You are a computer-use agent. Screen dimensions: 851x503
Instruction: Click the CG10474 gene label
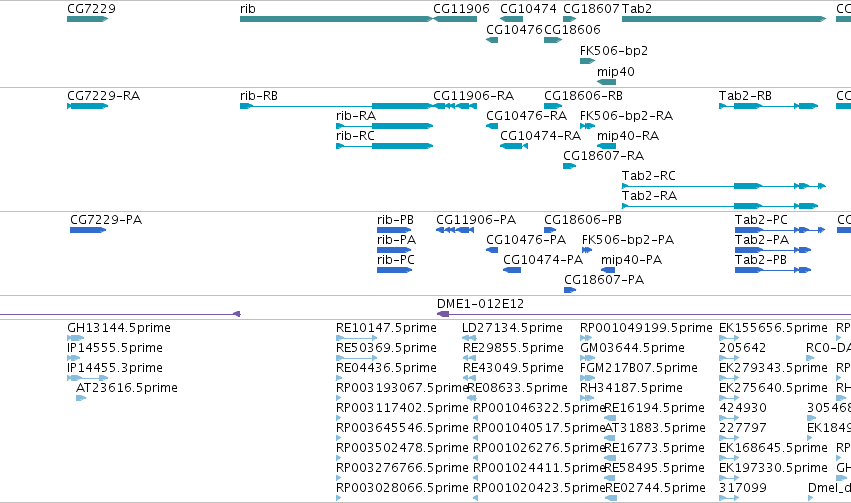coord(528,9)
